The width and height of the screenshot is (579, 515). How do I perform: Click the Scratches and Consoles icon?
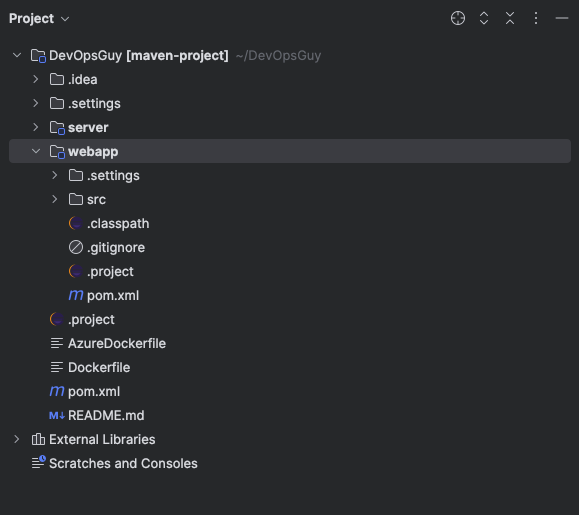pos(38,462)
